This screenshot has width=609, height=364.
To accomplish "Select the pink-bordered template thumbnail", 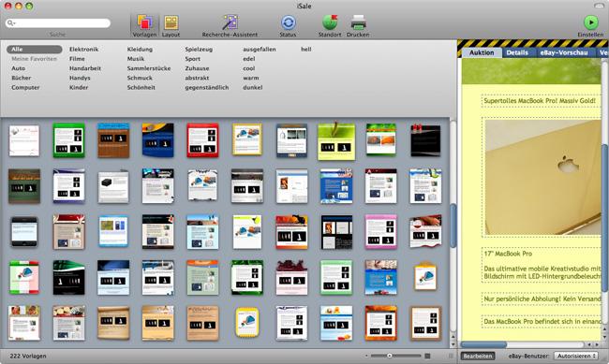I will [381, 232].
